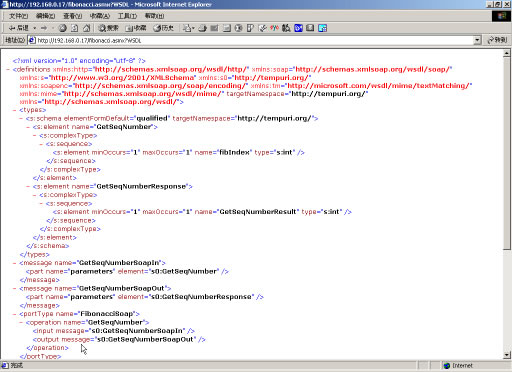Click the xml version declaration line
Screen dimensions: 512x372
(x=79, y=61)
